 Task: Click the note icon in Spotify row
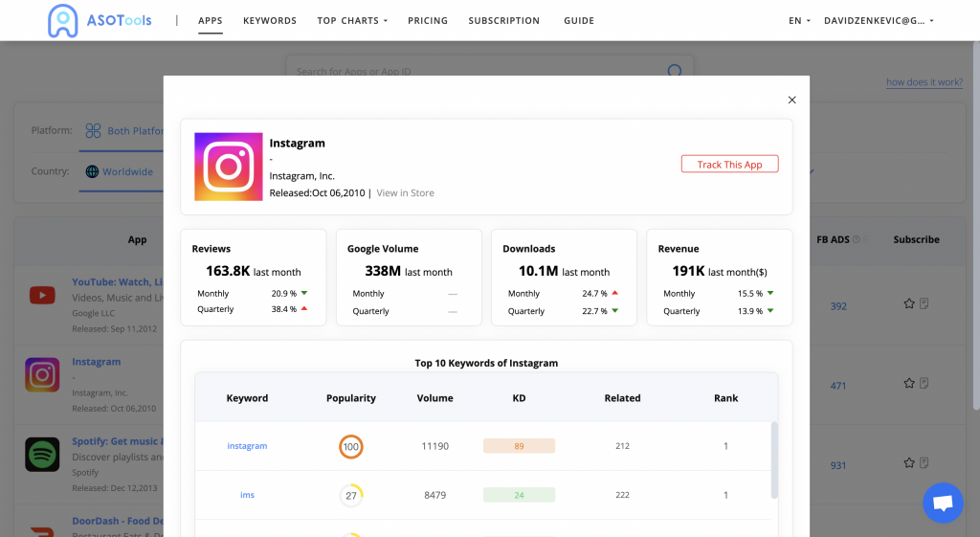[x=924, y=462]
